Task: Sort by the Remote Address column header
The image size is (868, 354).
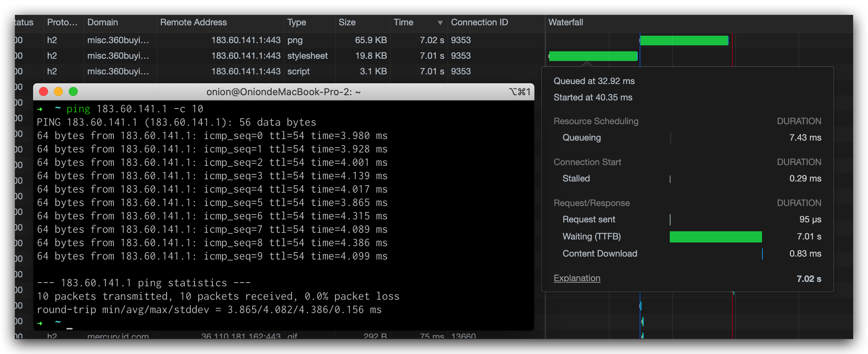Action: pos(193,22)
